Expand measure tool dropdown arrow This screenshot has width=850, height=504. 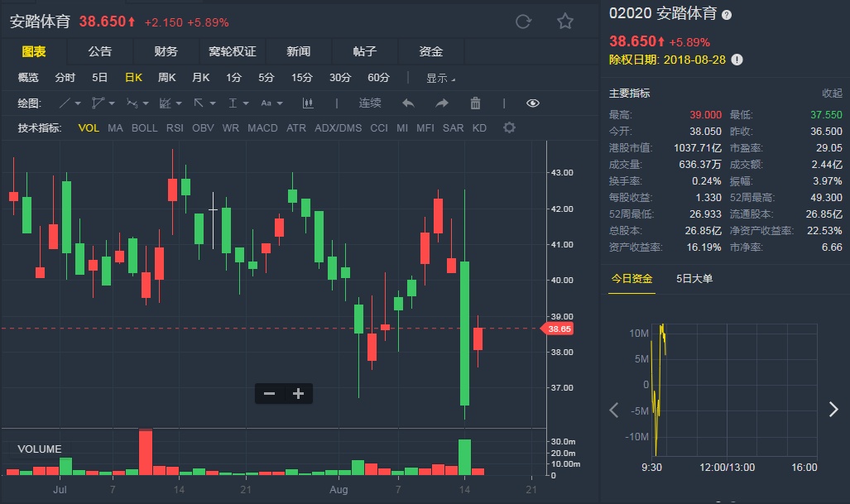point(246,103)
